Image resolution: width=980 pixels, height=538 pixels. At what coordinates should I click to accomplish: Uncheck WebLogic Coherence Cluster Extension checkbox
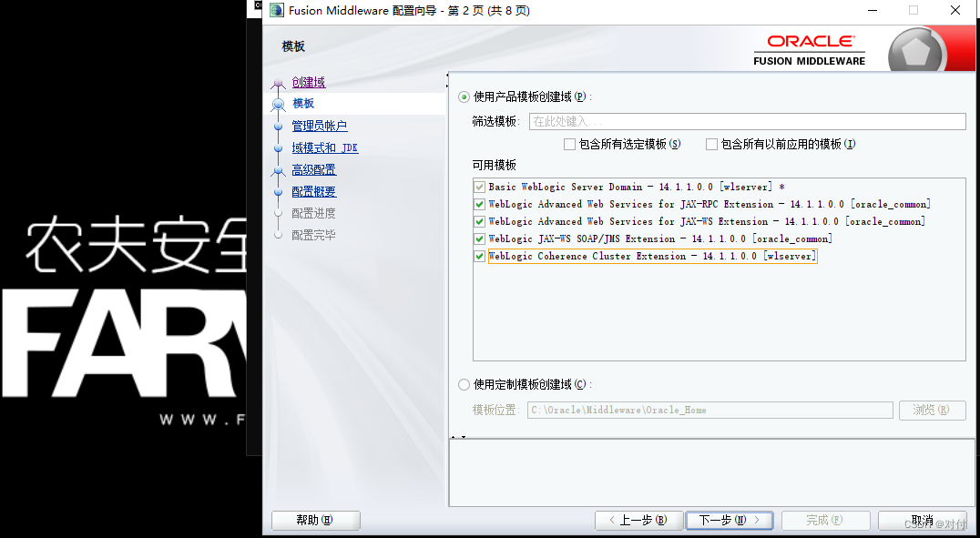click(479, 256)
